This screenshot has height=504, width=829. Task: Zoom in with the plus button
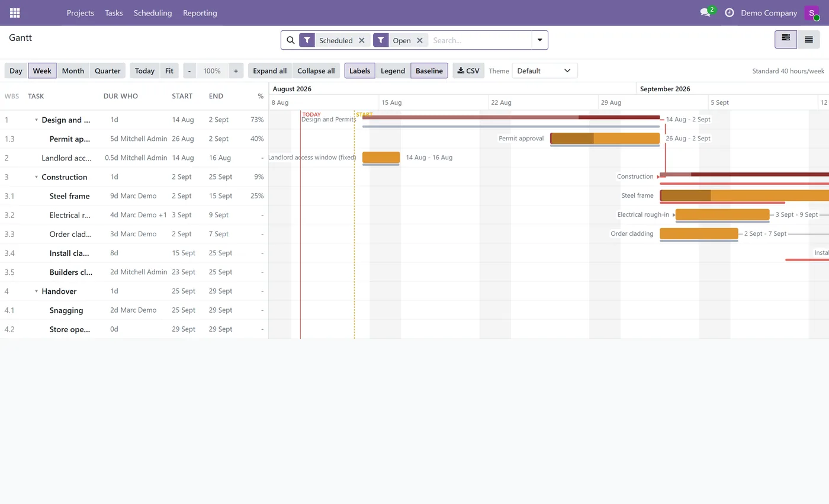(x=236, y=70)
